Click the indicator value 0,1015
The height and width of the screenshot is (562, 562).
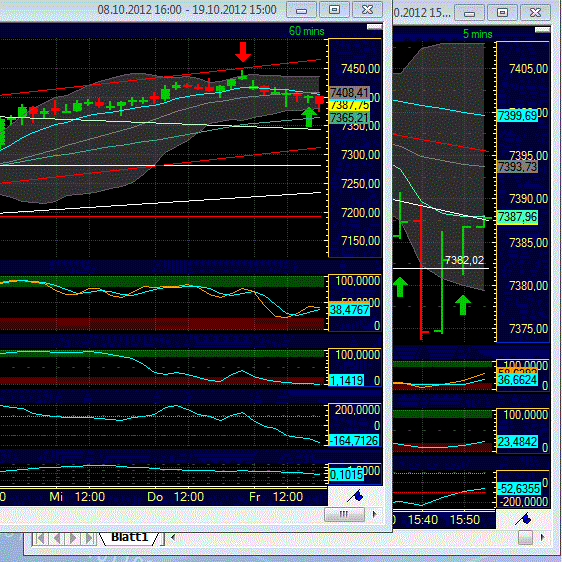346,475
